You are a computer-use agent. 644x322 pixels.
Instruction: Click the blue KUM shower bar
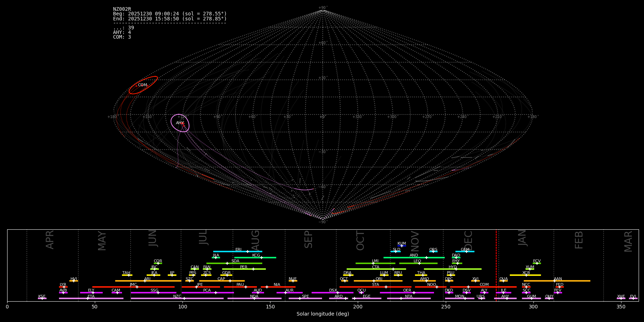click(x=402, y=246)
